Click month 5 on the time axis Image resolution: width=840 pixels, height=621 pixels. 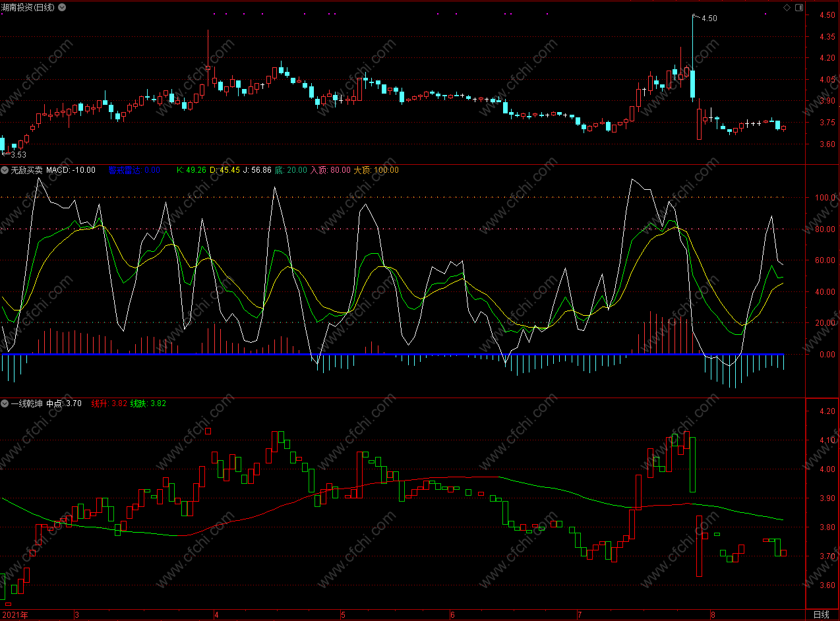(343, 615)
